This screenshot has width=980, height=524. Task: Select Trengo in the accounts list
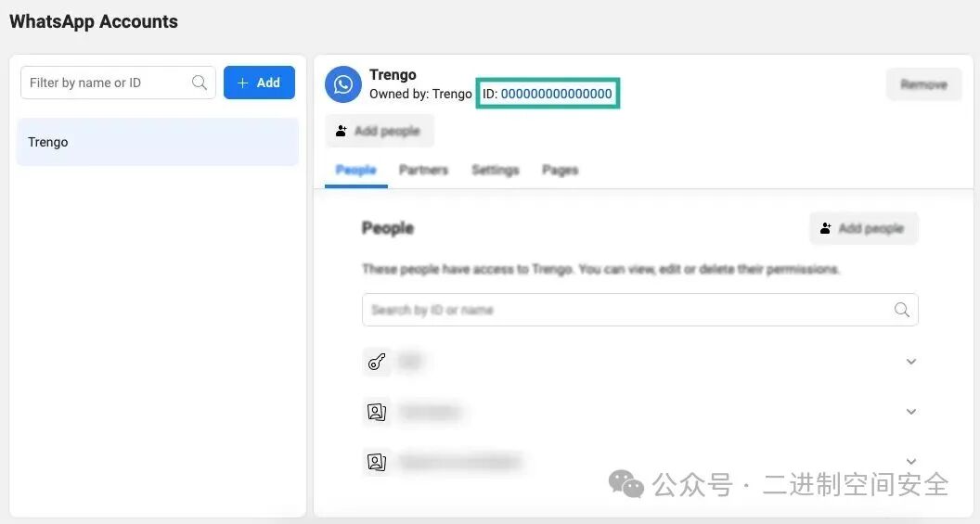click(x=158, y=142)
